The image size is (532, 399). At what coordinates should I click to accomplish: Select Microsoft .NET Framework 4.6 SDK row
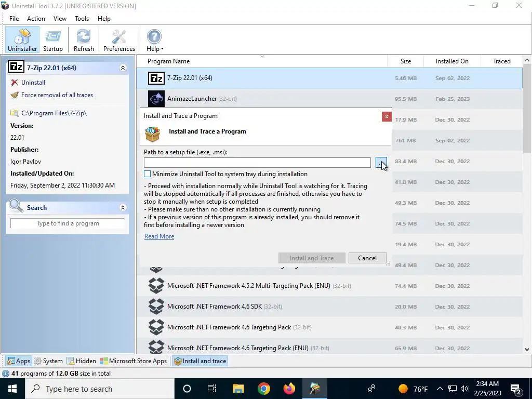pyautogui.click(x=329, y=307)
